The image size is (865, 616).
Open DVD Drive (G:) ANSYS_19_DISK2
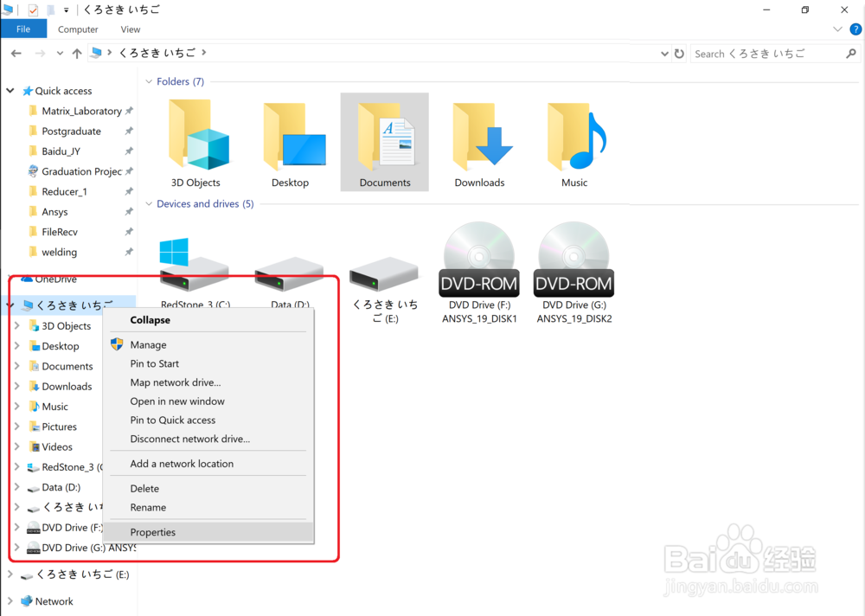tap(573, 260)
